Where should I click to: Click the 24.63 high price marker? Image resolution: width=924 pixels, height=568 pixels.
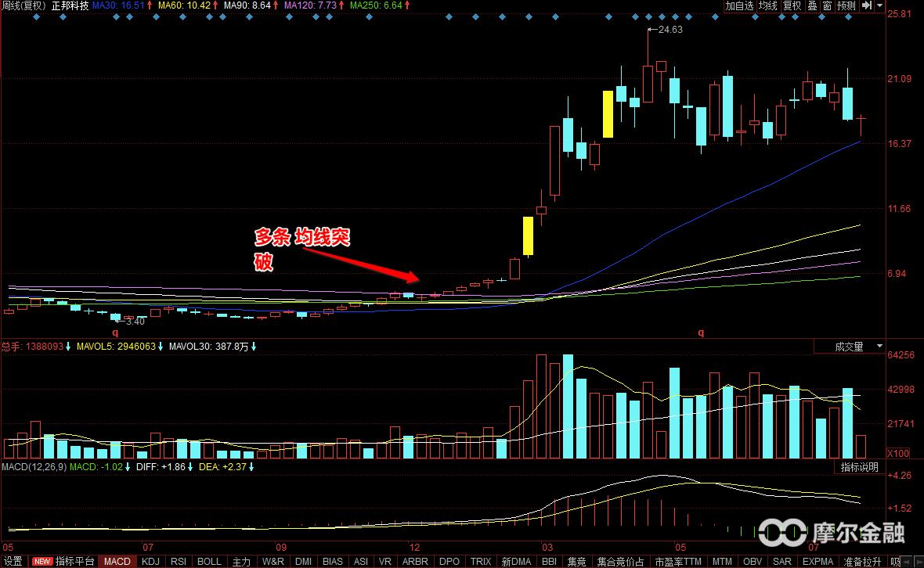coord(670,30)
